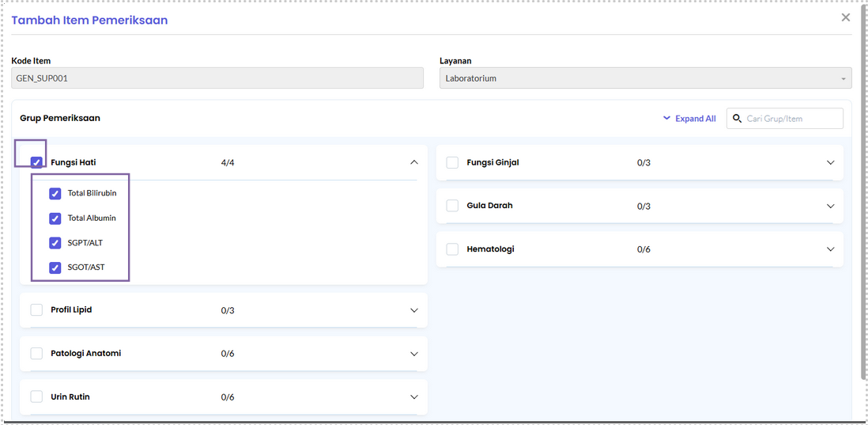Uncheck the Total Bilirubin item

[x=55, y=193]
